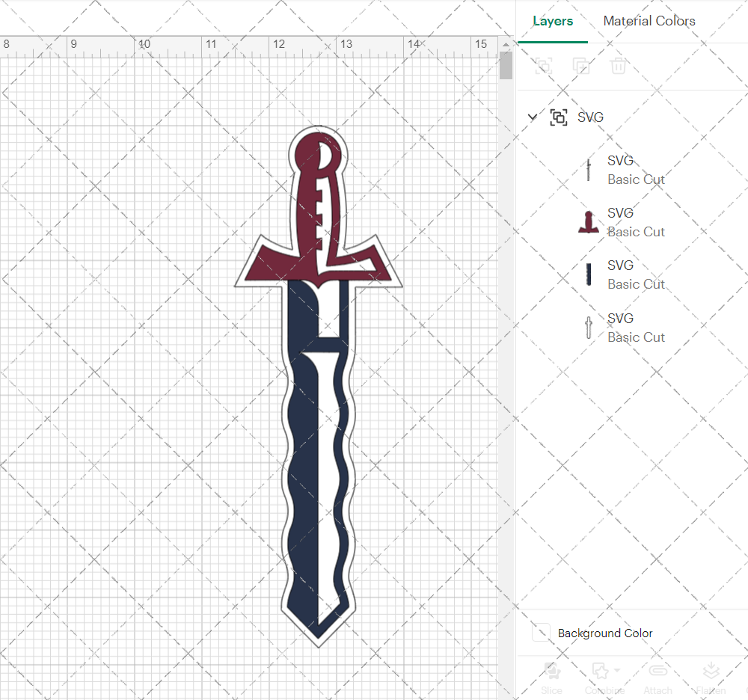Click the Flatten button
Screen dimensions: 748x700
pyautogui.click(x=711, y=678)
